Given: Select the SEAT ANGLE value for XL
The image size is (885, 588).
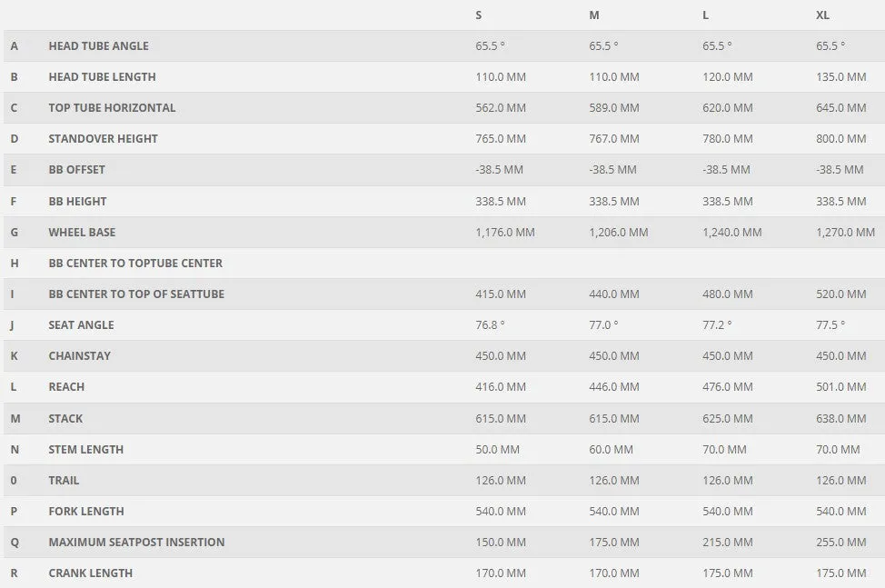Looking at the screenshot, I should click(830, 325).
